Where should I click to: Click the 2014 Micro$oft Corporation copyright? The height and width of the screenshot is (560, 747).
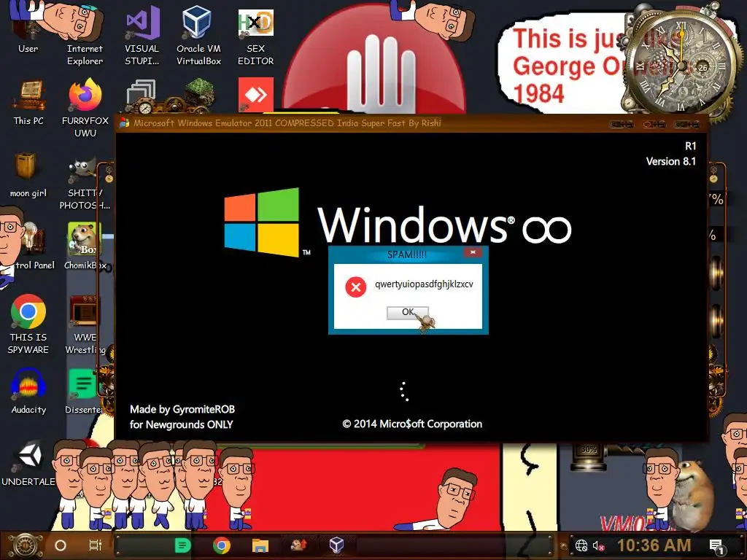tap(412, 424)
